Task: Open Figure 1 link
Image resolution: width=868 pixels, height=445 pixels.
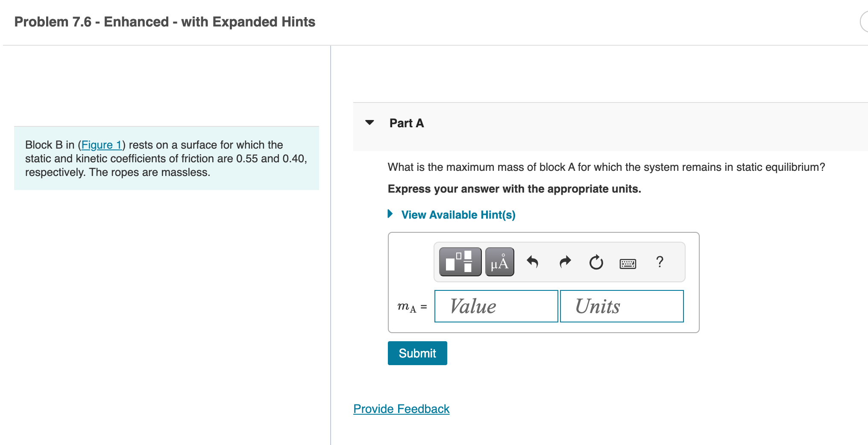Action: click(x=101, y=145)
